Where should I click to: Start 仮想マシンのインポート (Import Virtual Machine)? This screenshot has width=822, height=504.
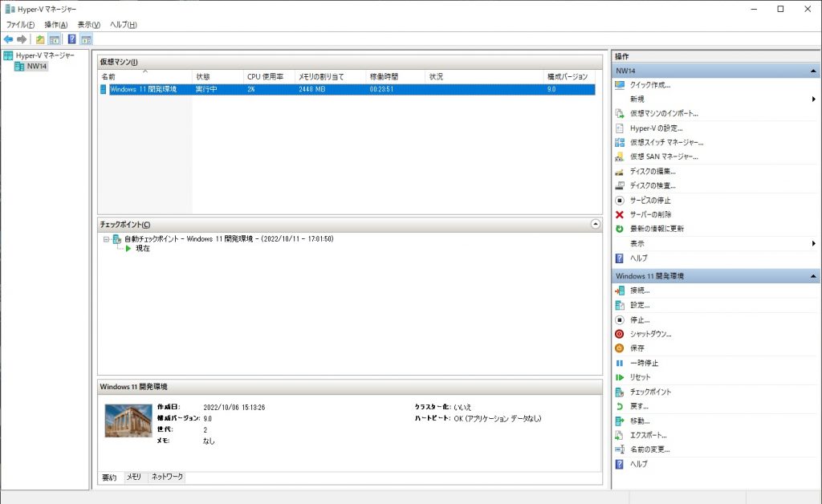click(x=664, y=113)
